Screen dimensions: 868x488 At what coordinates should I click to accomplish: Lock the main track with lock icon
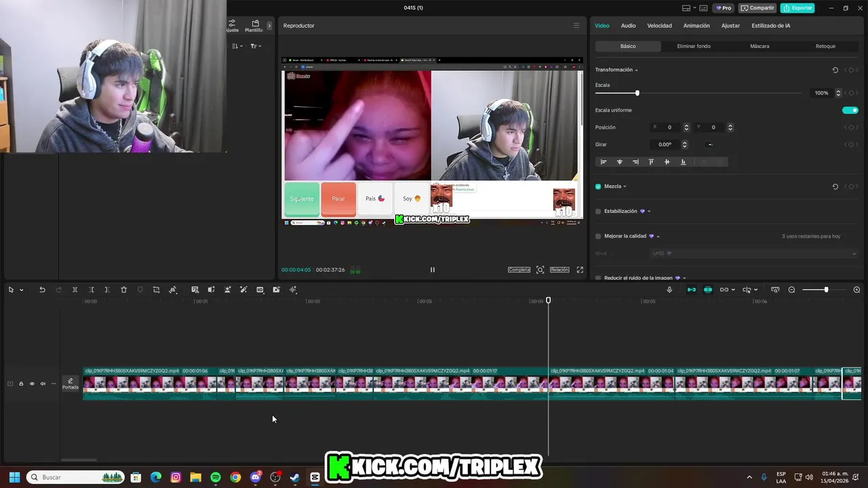[x=21, y=384]
